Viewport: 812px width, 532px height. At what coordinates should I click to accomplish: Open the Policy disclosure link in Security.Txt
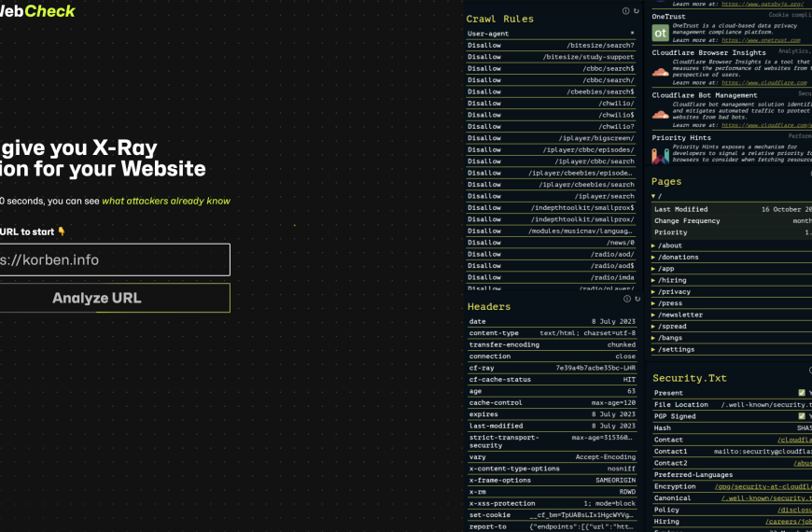point(794,510)
